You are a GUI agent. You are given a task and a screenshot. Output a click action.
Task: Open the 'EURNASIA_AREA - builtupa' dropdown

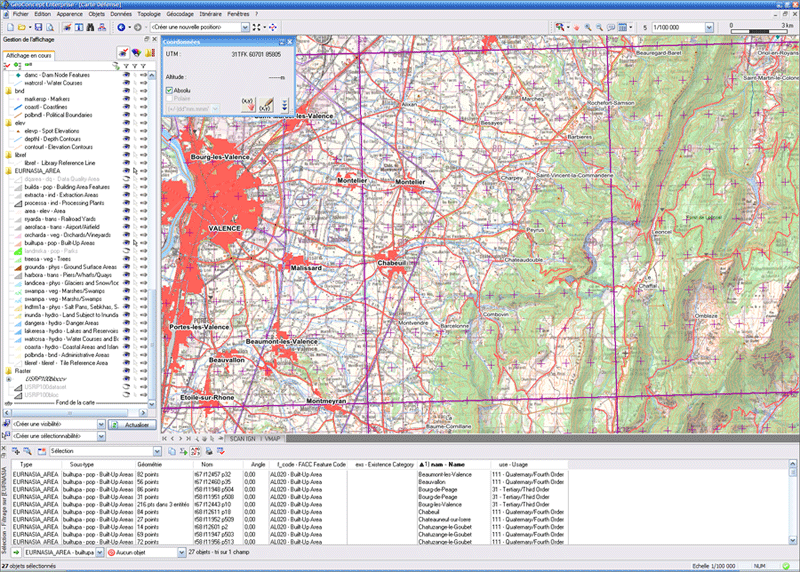[100, 552]
